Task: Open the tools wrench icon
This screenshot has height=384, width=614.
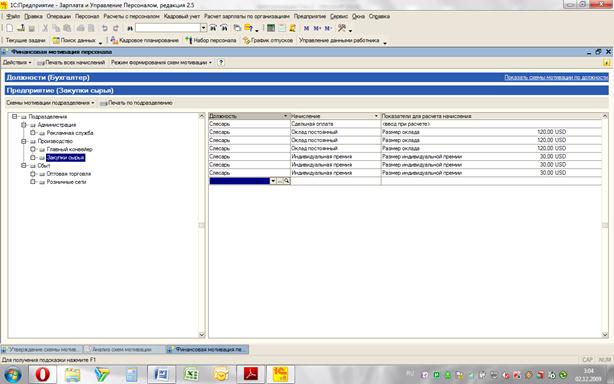Action: click(x=342, y=28)
